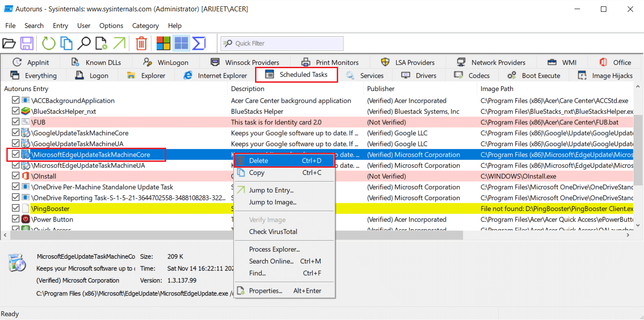The height and width of the screenshot is (320, 644).
Task: Toggle the \PingBooster entry checkbox
Action: tap(16, 209)
